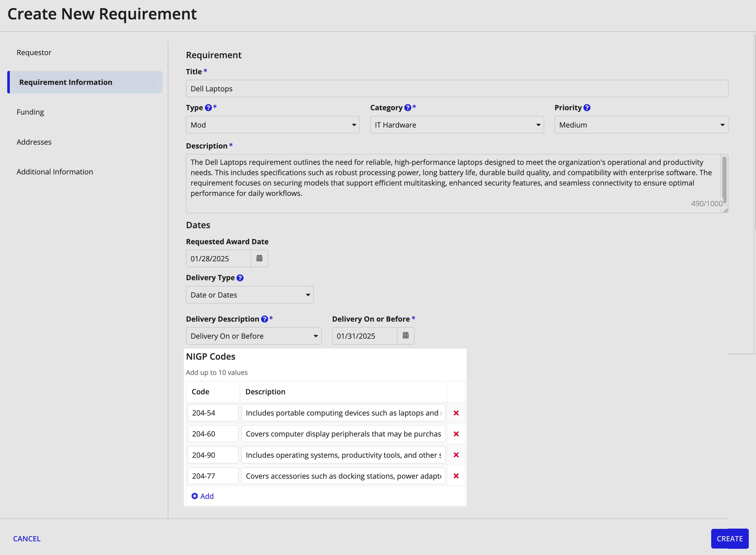756x555 pixels.
Task: Click the NIGP Codes heading
Action: click(210, 357)
